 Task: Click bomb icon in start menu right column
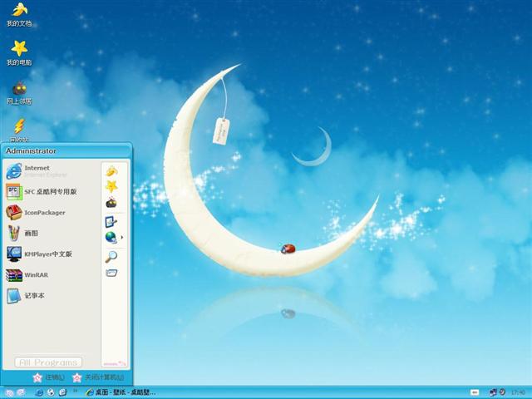pos(111,203)
